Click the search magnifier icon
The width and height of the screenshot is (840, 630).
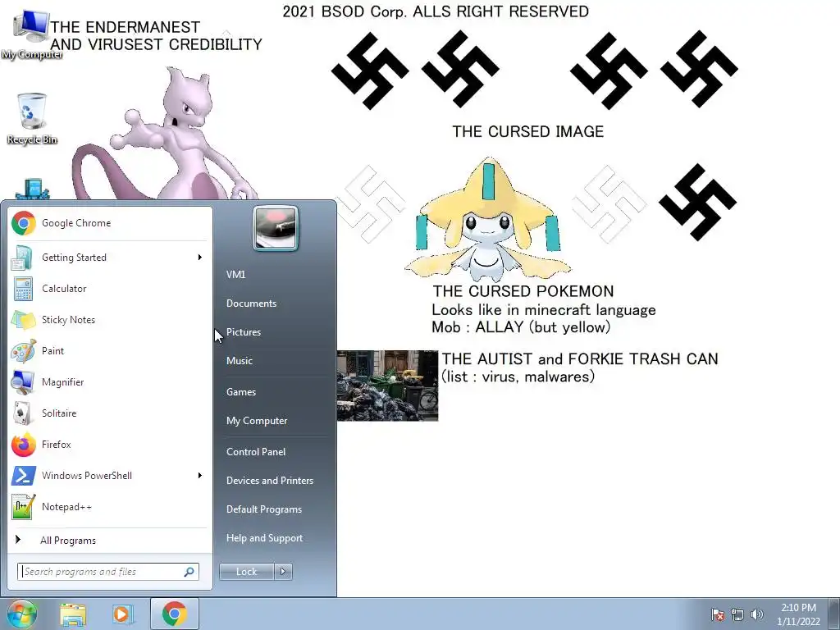189,572
